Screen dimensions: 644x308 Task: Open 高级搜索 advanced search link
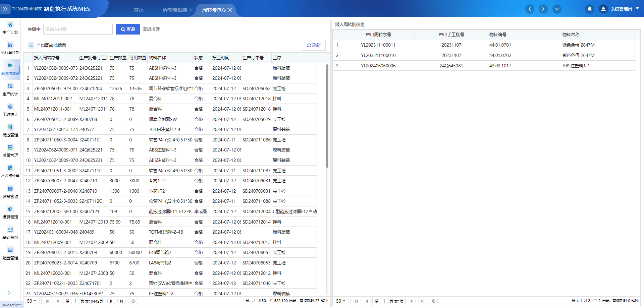point(151,29)
